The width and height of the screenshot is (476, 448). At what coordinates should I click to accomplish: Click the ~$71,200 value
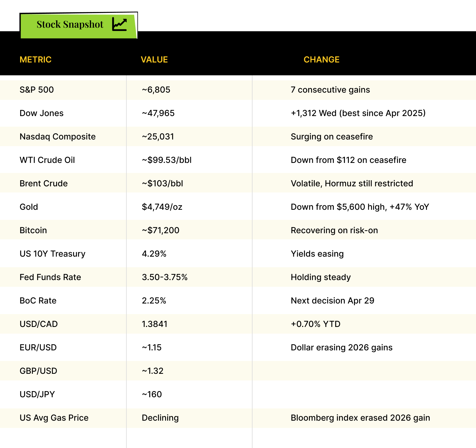tap(160, 230)
